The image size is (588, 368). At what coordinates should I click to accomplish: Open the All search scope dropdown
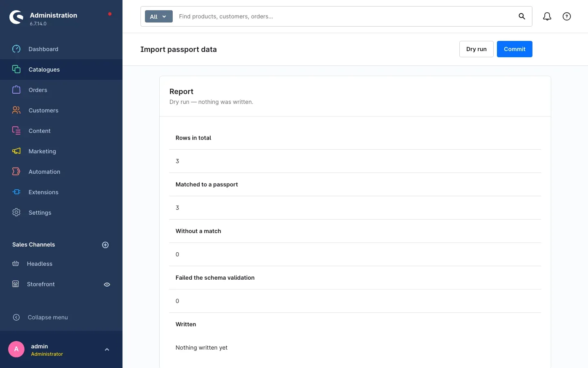coord(159,16)
